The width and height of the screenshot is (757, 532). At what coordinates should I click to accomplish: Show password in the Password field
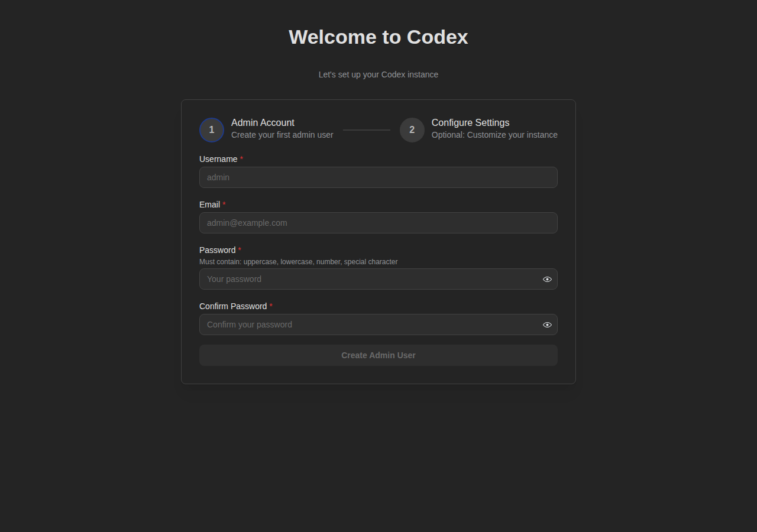click(547, 279)
